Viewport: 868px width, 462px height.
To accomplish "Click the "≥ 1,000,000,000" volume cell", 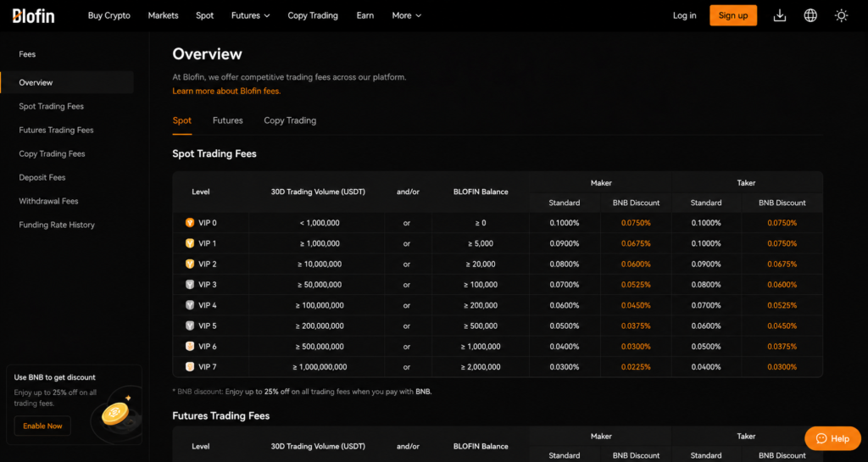I will [x=320, y=367].
